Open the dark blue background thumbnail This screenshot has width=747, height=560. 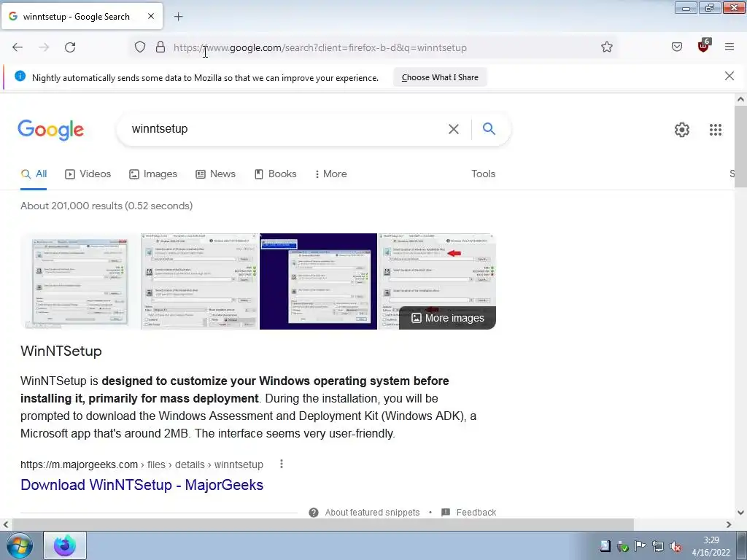318,281
